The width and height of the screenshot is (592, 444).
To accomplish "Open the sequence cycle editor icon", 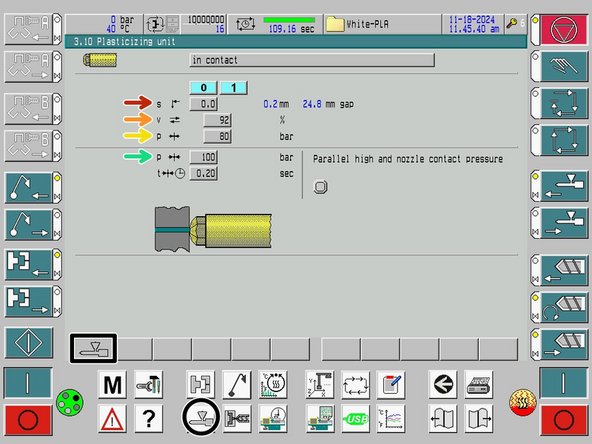I will click(x=355, y=385).
